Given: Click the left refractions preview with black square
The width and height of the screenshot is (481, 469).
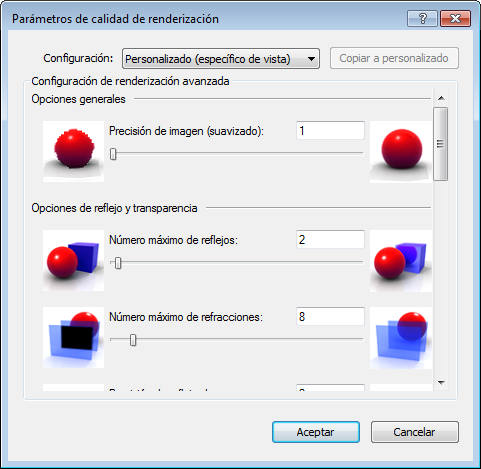Looking at the screenshot, I should 73,337.
